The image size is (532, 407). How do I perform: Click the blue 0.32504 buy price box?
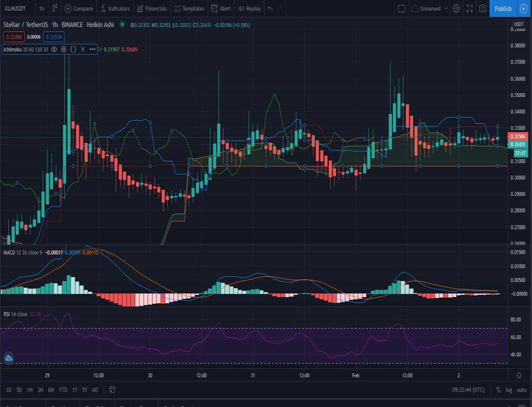pos(53,37)
